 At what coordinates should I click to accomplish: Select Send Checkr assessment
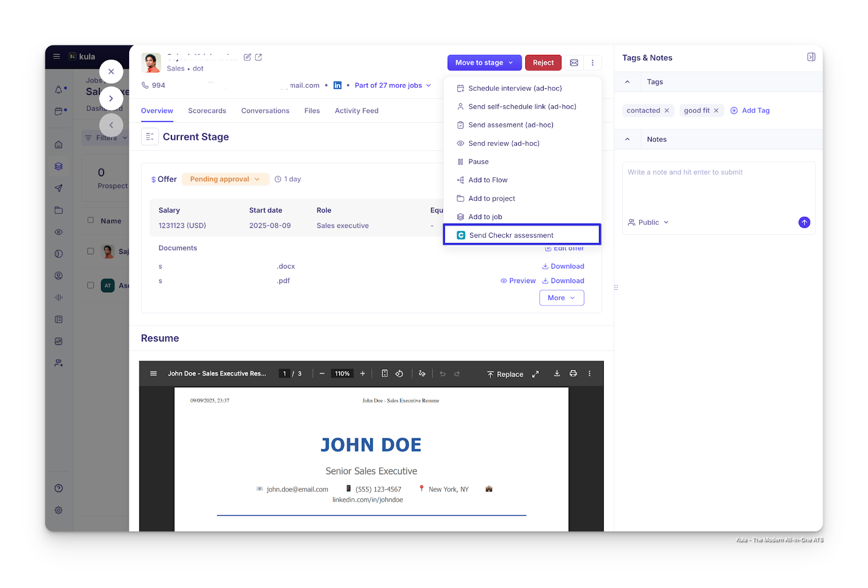coord(522,235)
